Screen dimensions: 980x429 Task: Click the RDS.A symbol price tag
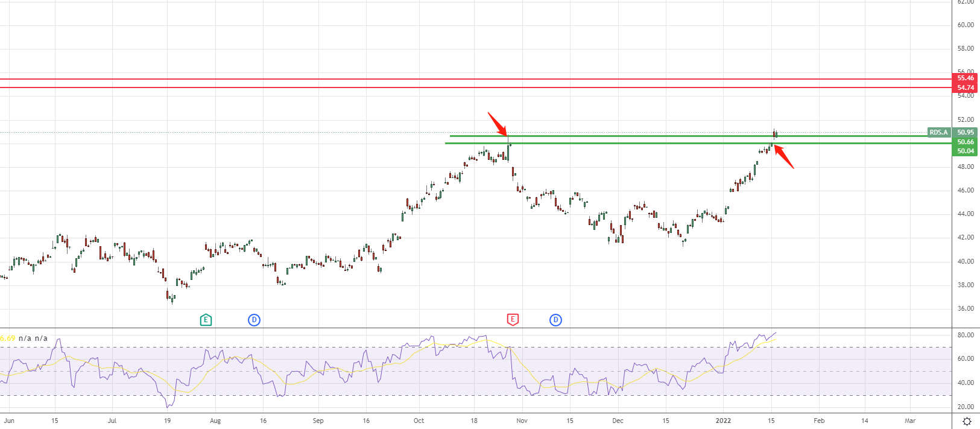point(938,132)
